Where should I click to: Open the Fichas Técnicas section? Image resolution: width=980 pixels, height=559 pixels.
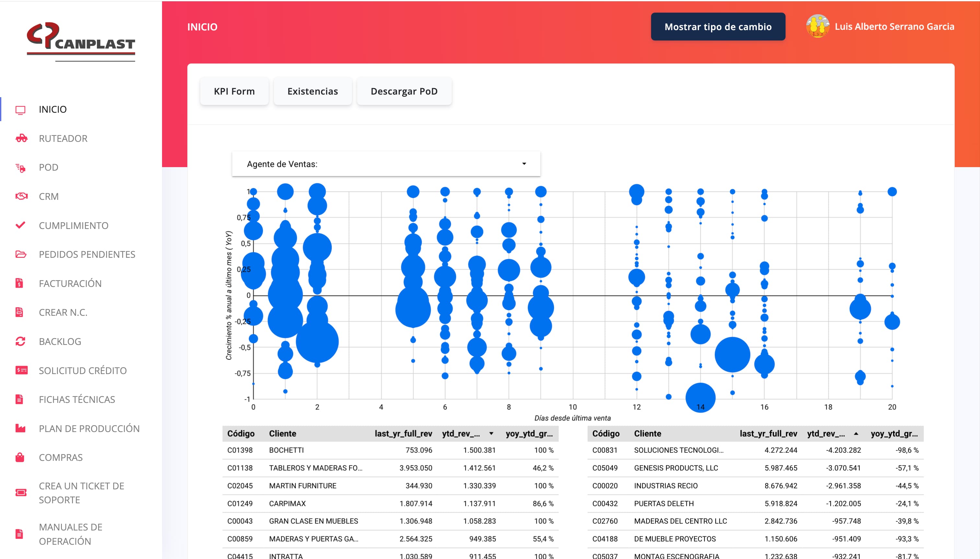tap(76, 399)
